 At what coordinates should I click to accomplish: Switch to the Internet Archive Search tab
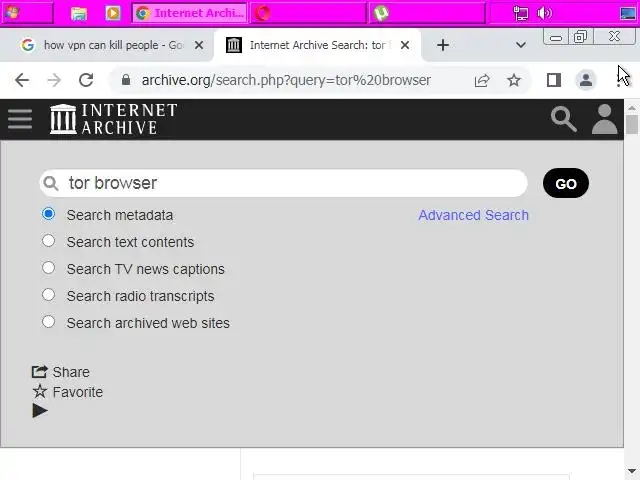tap(318, 45)
